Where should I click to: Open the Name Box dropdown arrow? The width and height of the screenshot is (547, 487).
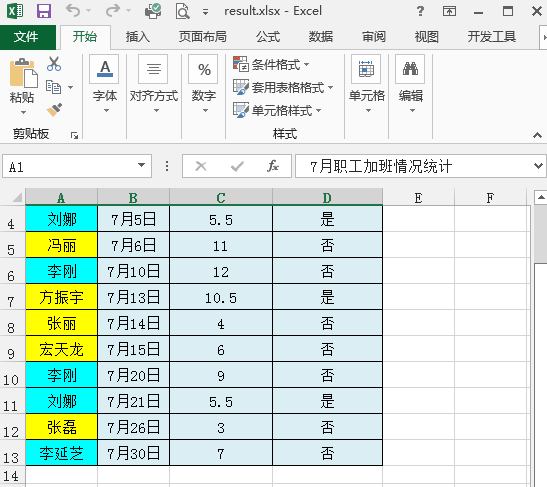click(141, 165)
